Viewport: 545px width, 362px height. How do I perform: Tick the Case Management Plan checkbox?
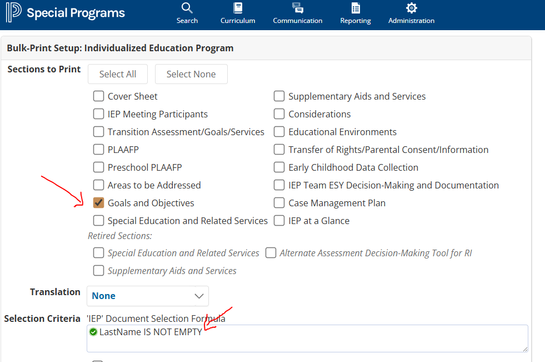(279, 203)
